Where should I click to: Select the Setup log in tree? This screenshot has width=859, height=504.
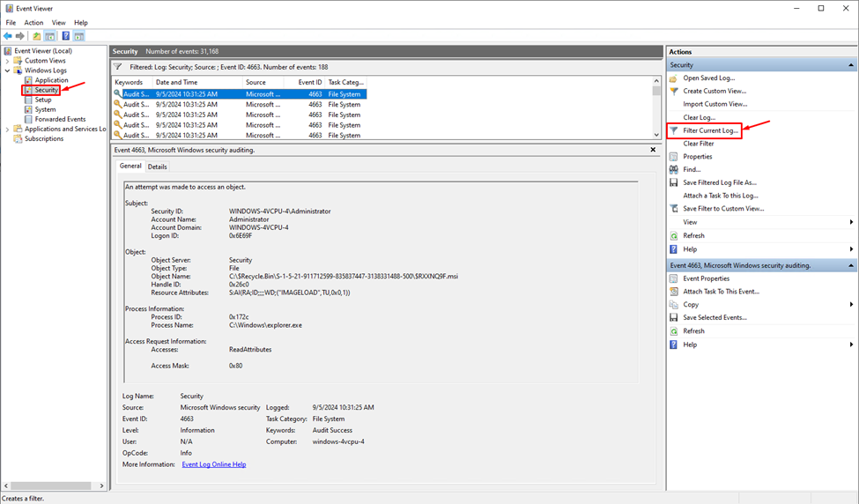coord(43,100)
